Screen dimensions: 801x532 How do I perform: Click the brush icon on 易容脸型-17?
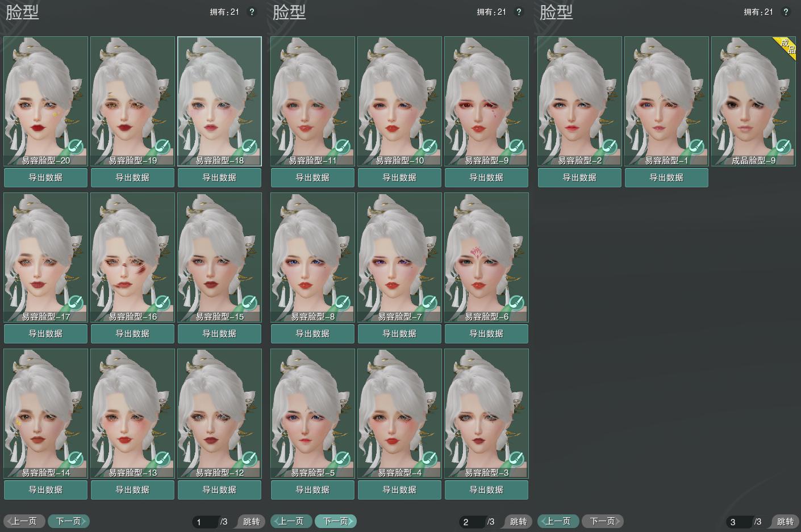[x=76, y=303]
